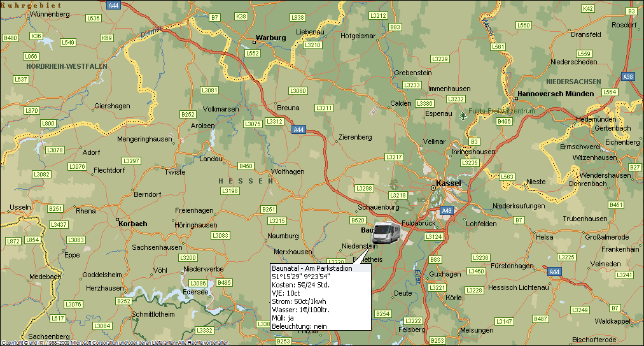Click the 'Beleuchtung: nein' line

coord(300,326)
